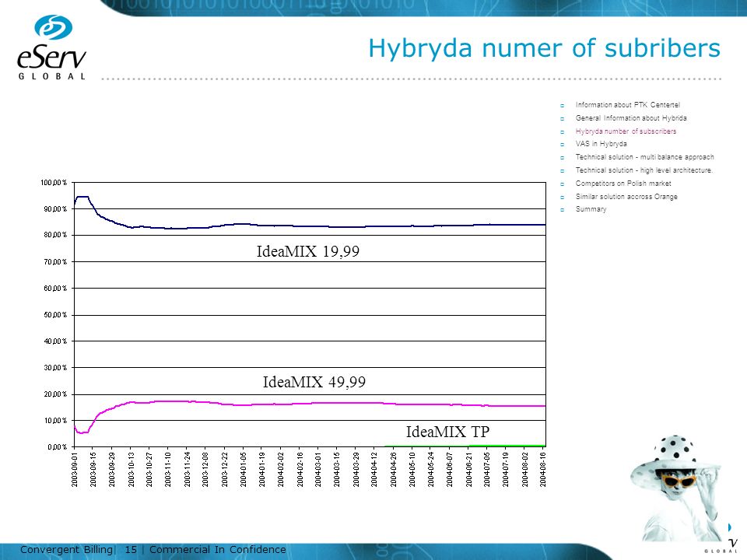Click the small Global logo in bottom corner
Viewport: 747px width, 560px height.
coord(721,546)
